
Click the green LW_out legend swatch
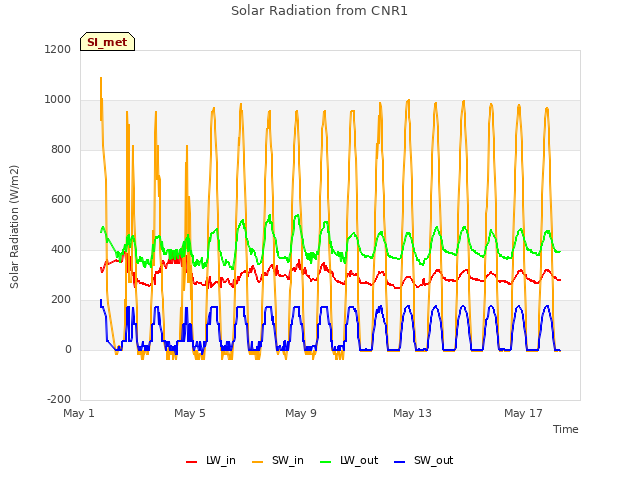click(326, 462)
